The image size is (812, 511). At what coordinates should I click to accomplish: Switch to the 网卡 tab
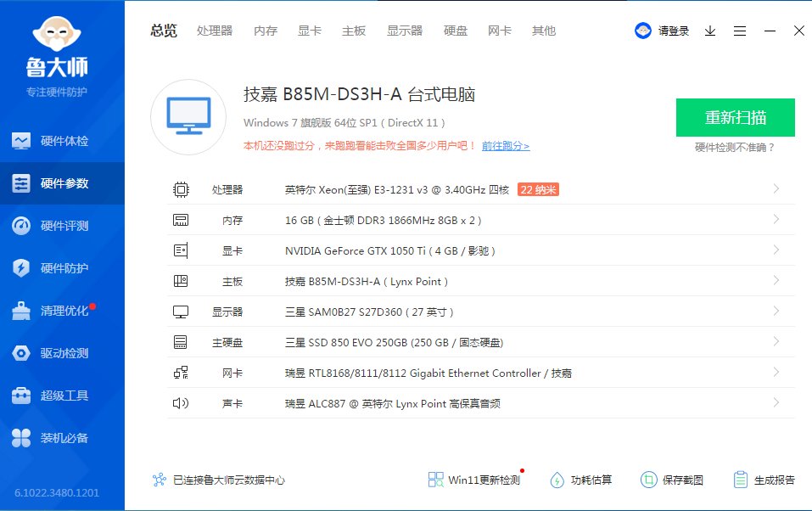point(500,31)
